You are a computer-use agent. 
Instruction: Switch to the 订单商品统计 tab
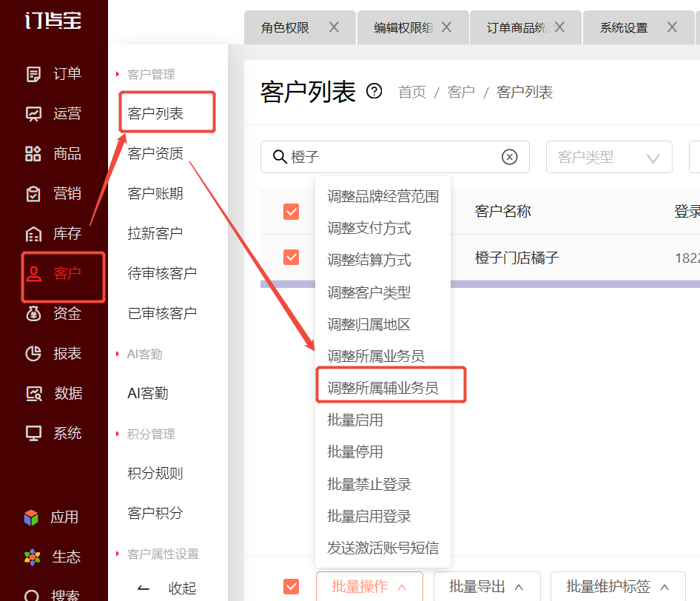[x=519, y=27]
